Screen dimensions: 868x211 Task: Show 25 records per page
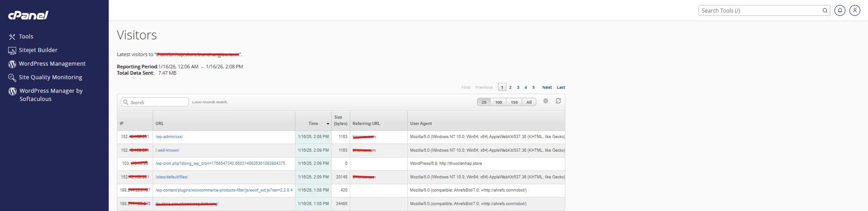pyautogui.click(x=484, y=102)
